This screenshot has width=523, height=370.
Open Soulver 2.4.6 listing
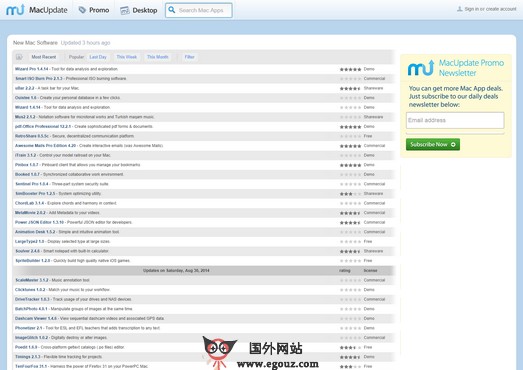click(27, 251)
